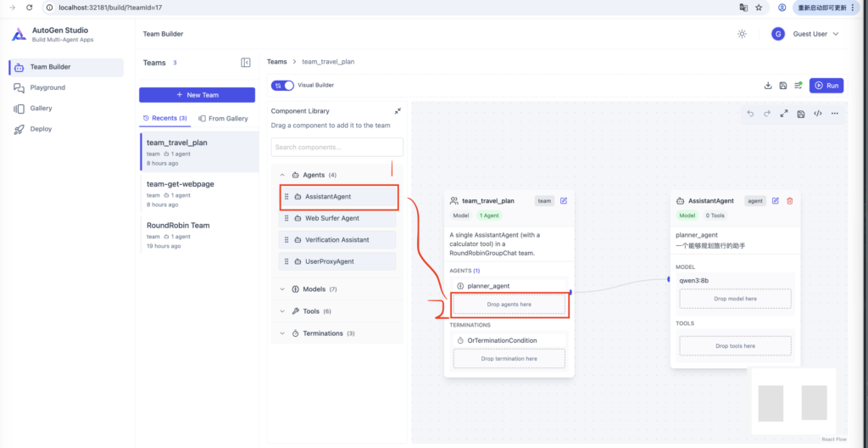
Task: Click the 'Drop tools here' zone
Action: point(735,346)
